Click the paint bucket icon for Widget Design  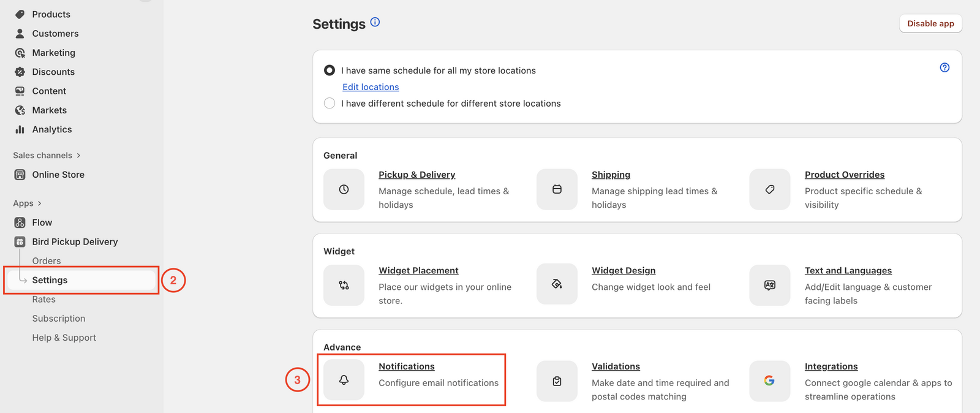click(557, 284)
